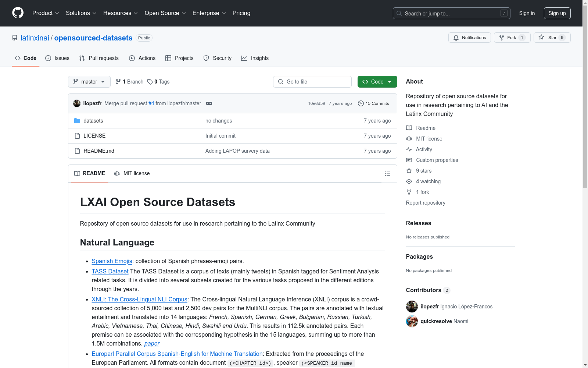The width and height of the screenshot is (588, 368).
Task: Click the fork icon in About sidebar
Action: [409, 192]
